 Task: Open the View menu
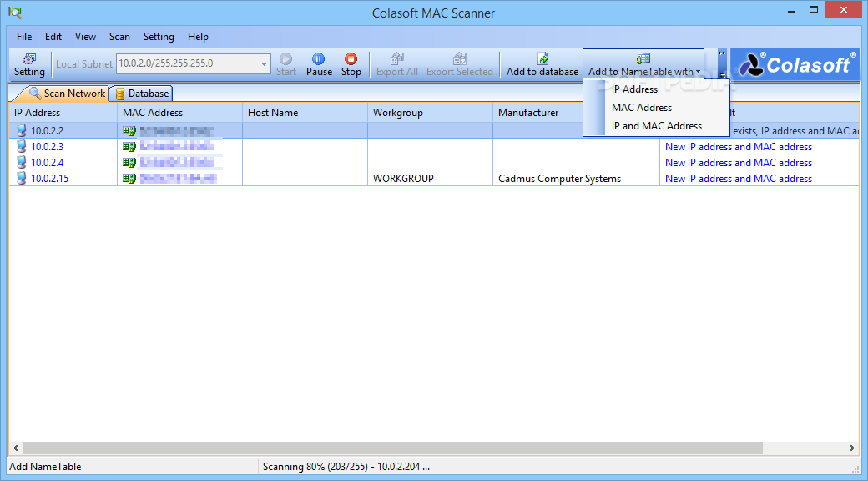click(85, 37)
